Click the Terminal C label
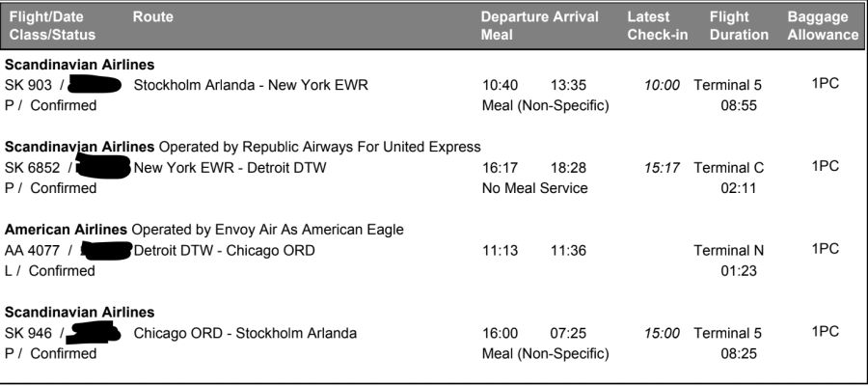 (728, 168)
